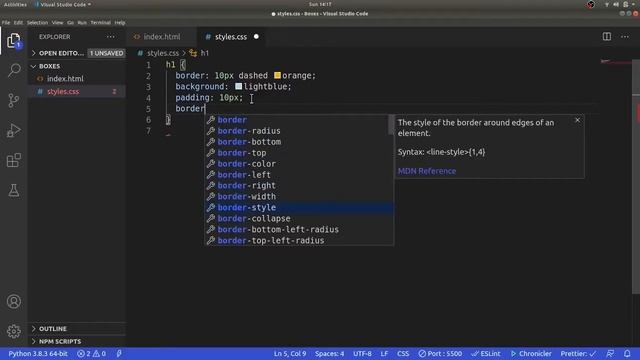This screenshot has width=640, height=360.
Task: Click the ESLint status bar item
Action: pos(485,353)
